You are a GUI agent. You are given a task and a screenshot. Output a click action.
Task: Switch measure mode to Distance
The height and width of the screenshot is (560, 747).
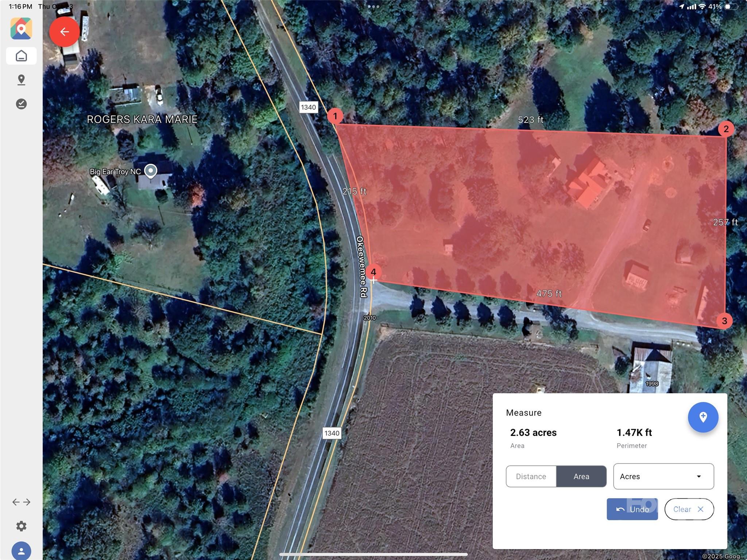(x=531, y=476)
